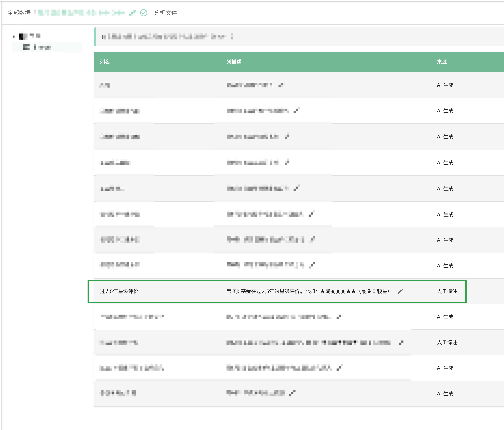Click the green checkmark circle icon

coord(144,13)
